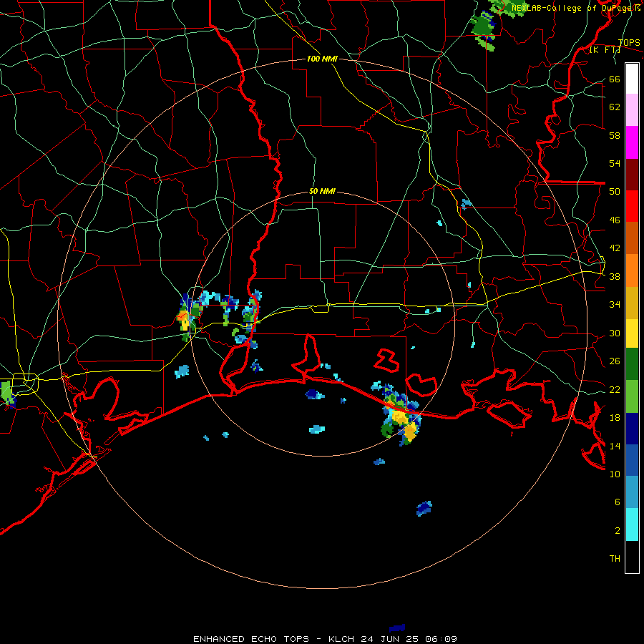The width and height of the screenshot is (644, 644).
Task: Click the white swatch on the tops scale
Action: pos(632,79)
